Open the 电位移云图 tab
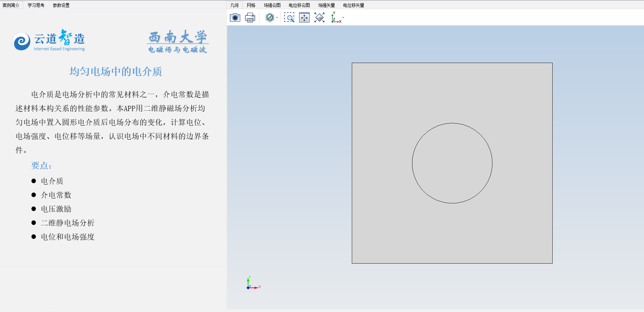Screen dimensions: 644x312 click(299, 5)
